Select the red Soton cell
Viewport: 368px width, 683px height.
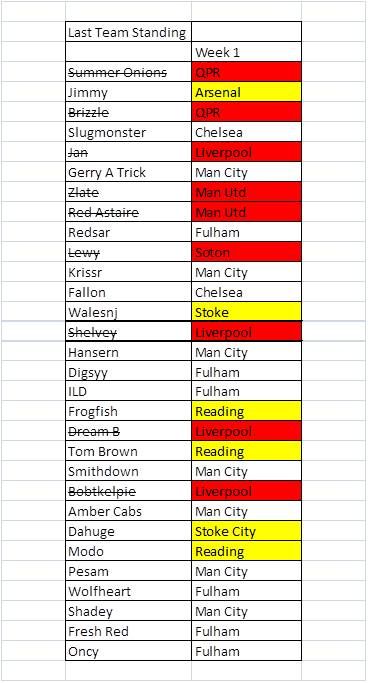click(246, 252)
